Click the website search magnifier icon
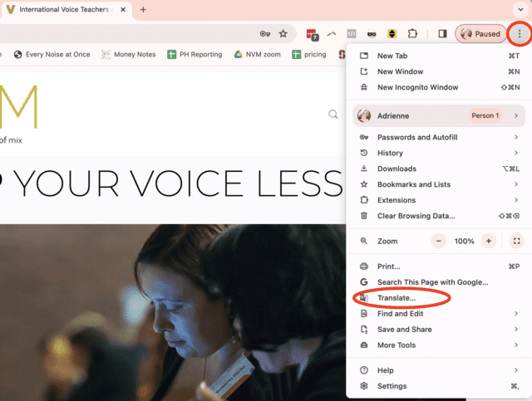The image size is (532, 401). [x=333, y=115]
